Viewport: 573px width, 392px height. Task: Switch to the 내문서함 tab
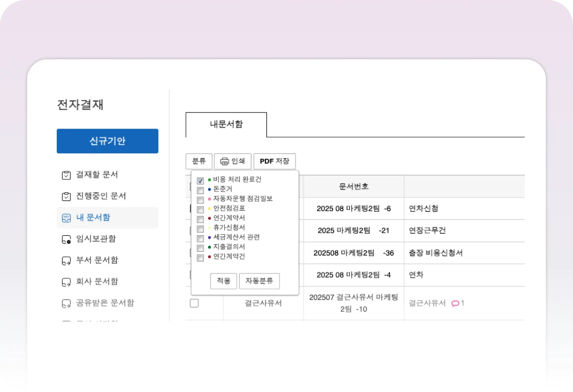226,125
